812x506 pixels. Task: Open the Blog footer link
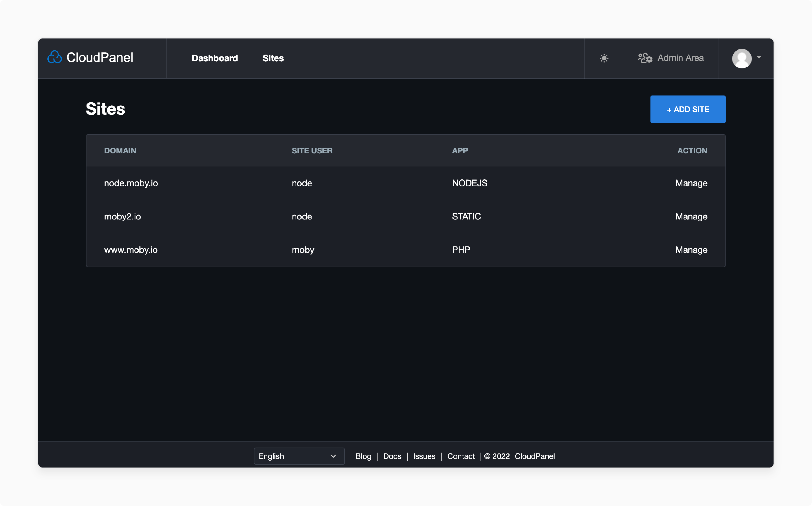pos(363,456)
